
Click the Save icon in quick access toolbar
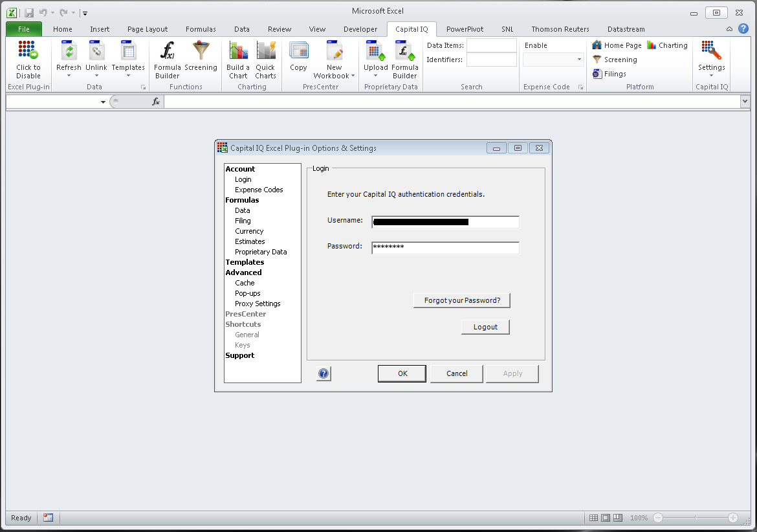click(29, 13)
